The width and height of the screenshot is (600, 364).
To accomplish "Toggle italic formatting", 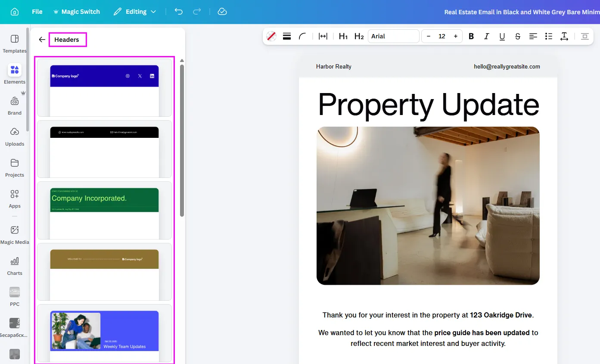I will point(487,36).
